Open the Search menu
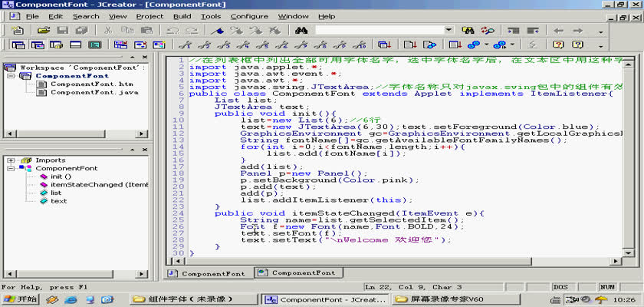 click(86, 16)
